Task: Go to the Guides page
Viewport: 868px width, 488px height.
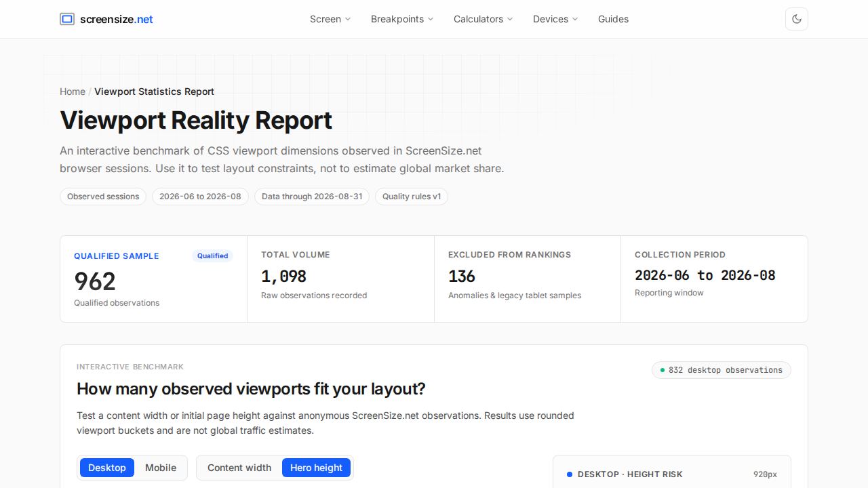Action: (x=613, y=19)
